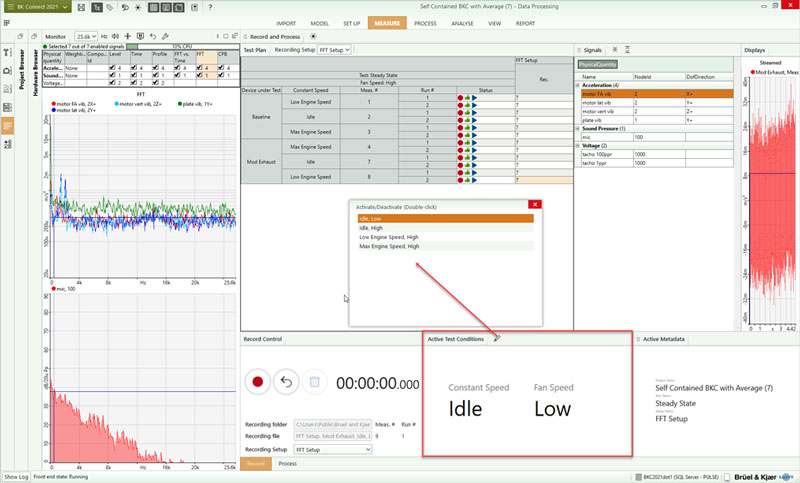Toggle Sound FFT vs. Time checkbox
The width and height of the screenshot is (800, 483).
point(177,75)
